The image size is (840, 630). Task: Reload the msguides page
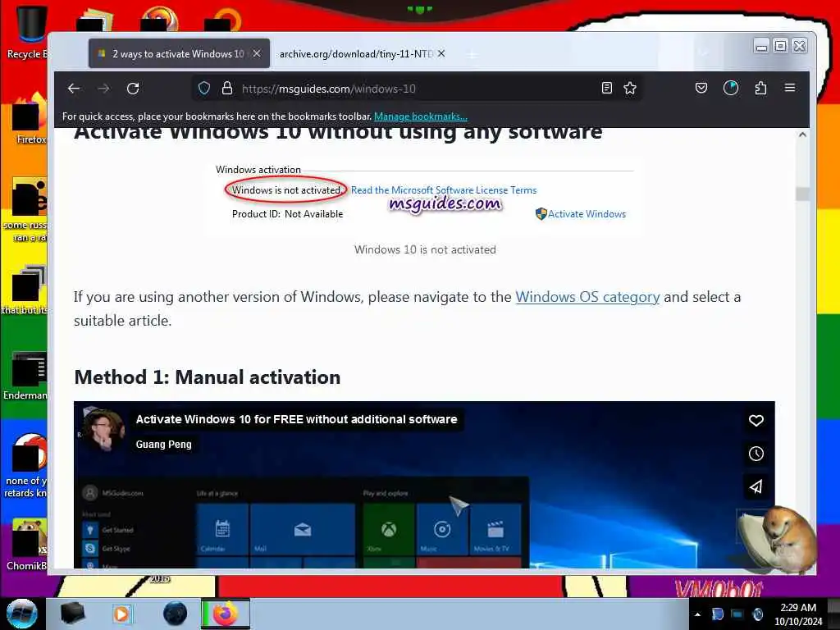pyautogui.click(x=133, y=89)
